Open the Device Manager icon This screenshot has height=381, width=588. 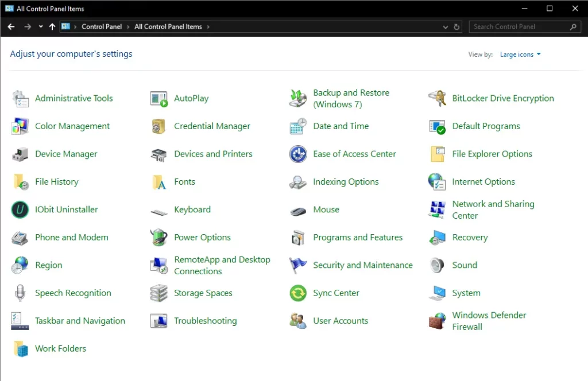pyautogui.click(x=20, y=154)
